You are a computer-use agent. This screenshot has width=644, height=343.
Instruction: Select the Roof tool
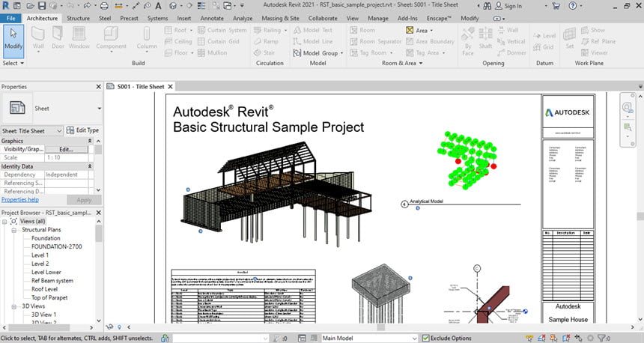point(178,30)
